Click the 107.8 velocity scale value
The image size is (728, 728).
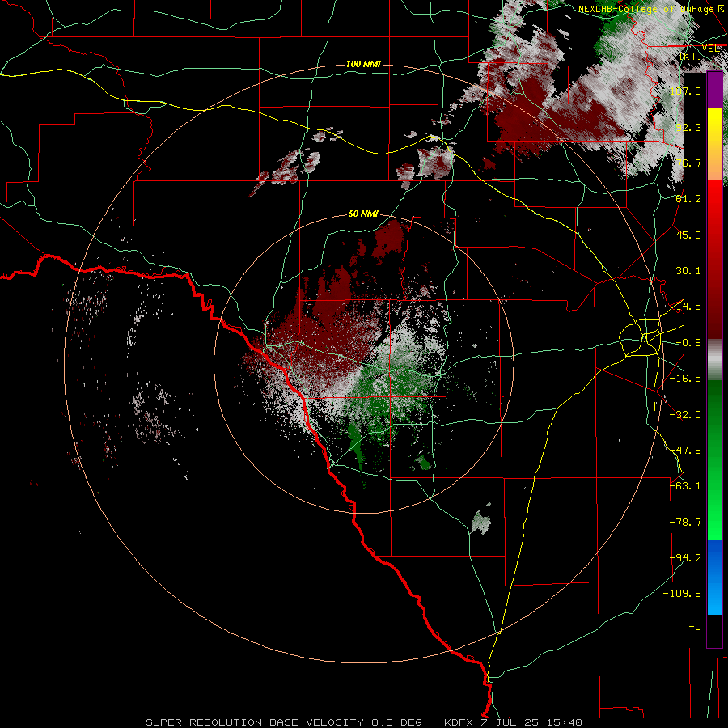[x=685, y=91]
